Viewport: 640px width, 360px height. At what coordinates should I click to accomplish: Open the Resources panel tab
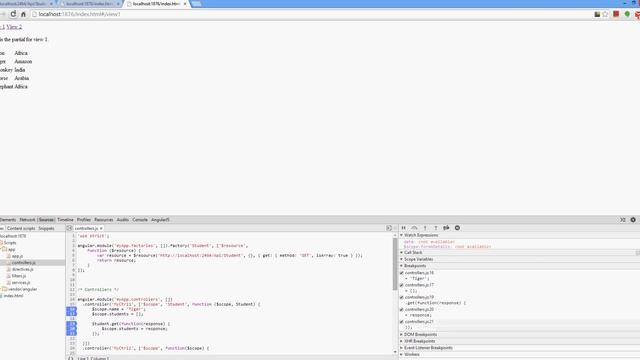104,220
